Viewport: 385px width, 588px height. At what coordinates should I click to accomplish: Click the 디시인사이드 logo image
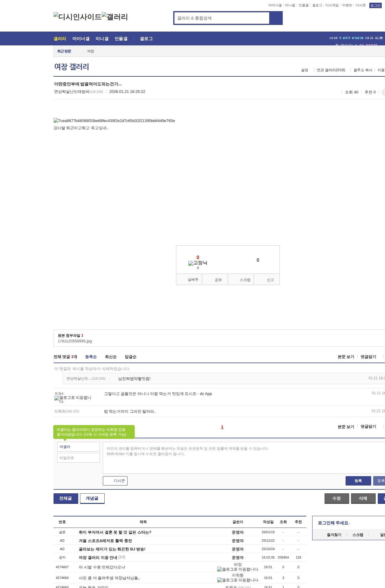[78, 17]
